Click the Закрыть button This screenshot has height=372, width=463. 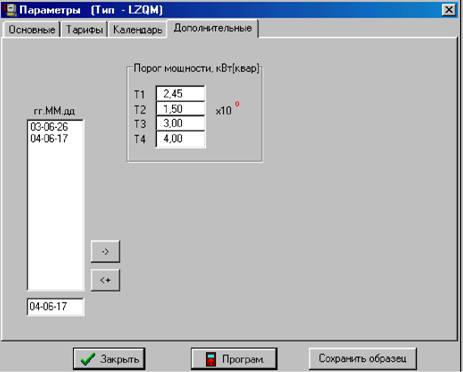pos(109,359)
